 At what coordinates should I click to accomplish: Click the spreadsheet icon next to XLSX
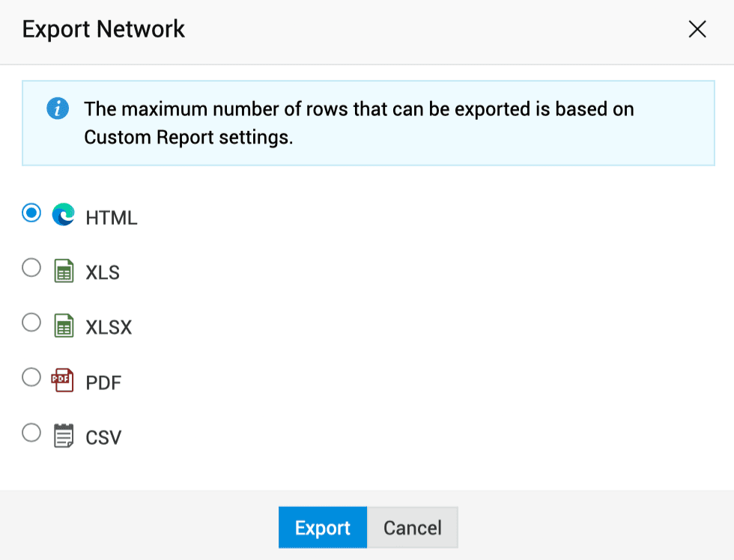[x=64, y=326]
